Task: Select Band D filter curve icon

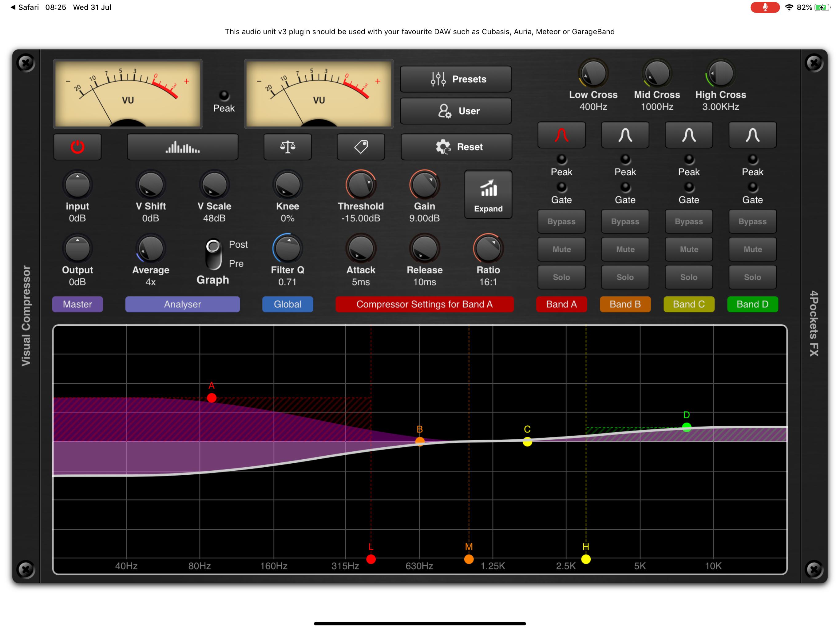Action: tap(752, 135)
